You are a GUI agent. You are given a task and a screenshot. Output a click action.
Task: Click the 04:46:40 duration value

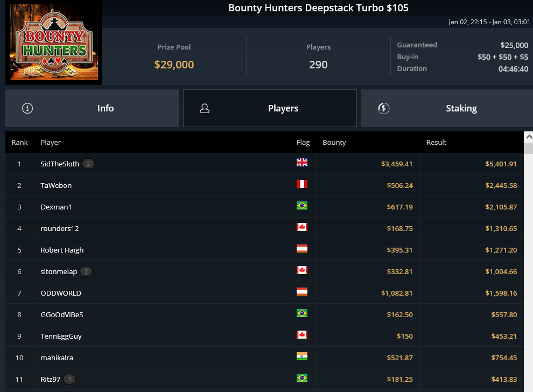tap(513, 69)
